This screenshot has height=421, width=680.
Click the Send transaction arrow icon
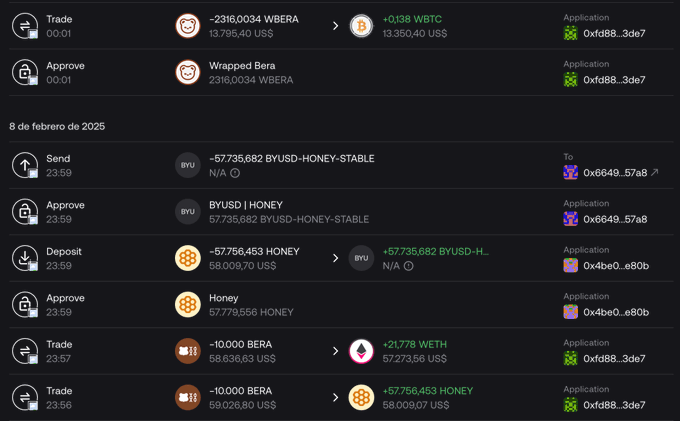pos(25,165)
